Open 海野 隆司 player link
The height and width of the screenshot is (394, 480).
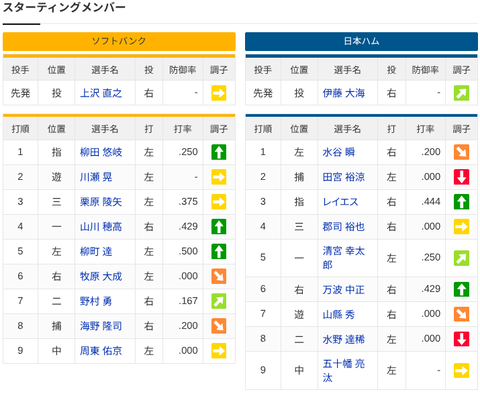pyautogui.click(x=101, y=326)
